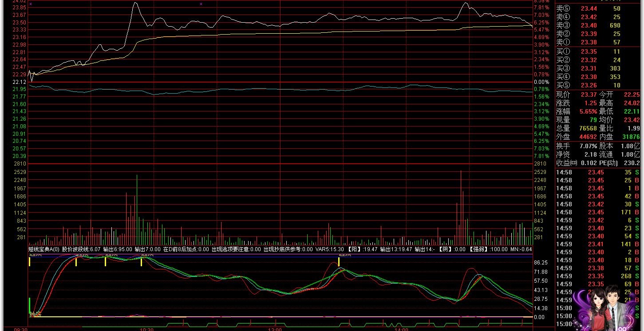
Task: Click the 股本 label in quote panel
Action: click(x=606, y=146)
